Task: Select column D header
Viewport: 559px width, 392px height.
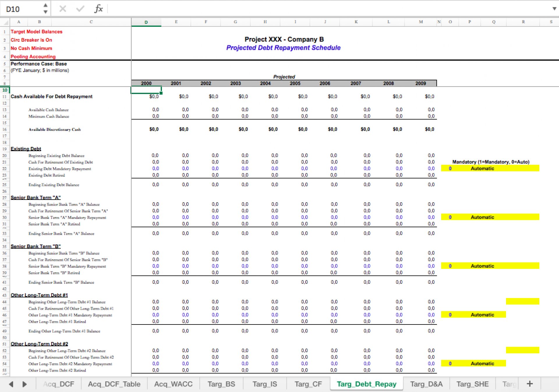Action: [146, 22]
